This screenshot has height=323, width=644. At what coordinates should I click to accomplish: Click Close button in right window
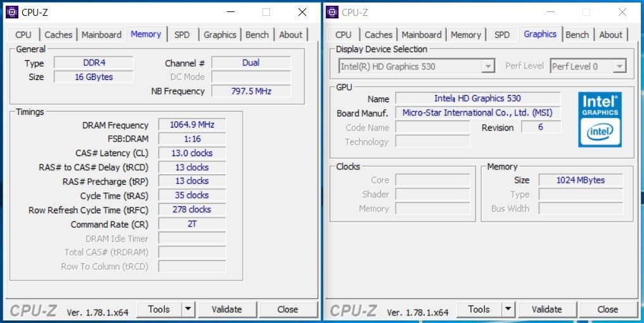[x=607, y=309]
